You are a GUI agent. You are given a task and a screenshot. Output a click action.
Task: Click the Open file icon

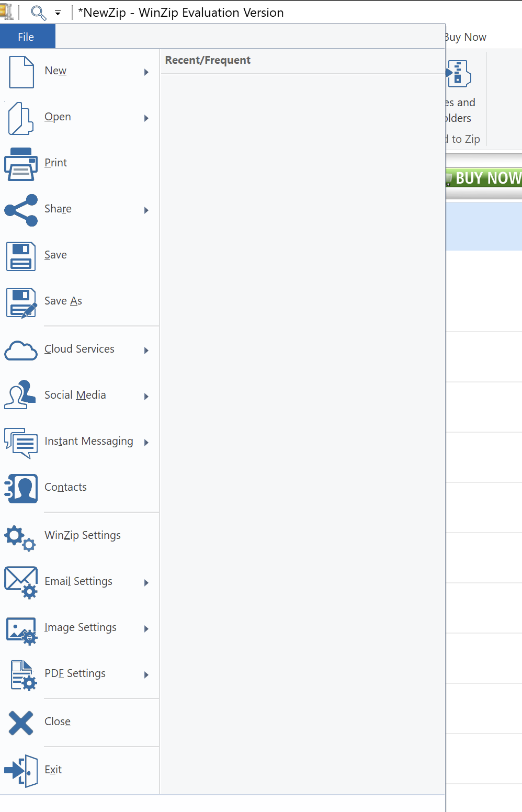pos(21,118)
